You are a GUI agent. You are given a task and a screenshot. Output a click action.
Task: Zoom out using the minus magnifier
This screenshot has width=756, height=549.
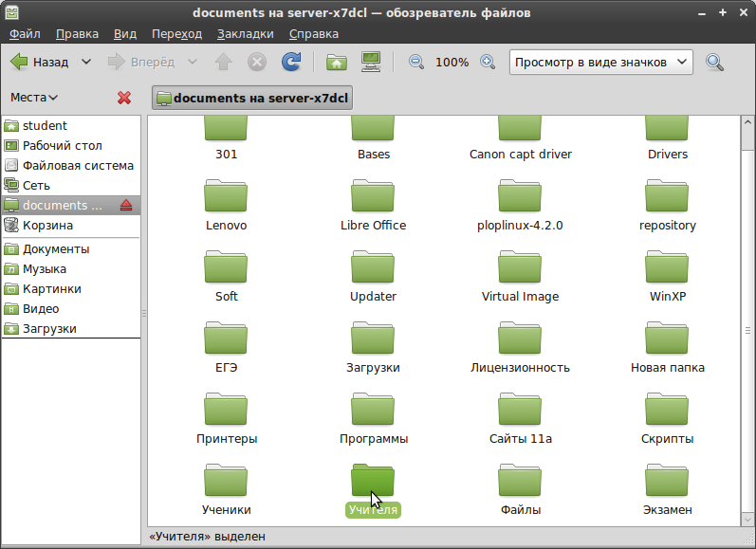pyautogui.click(x=415, y=63)
